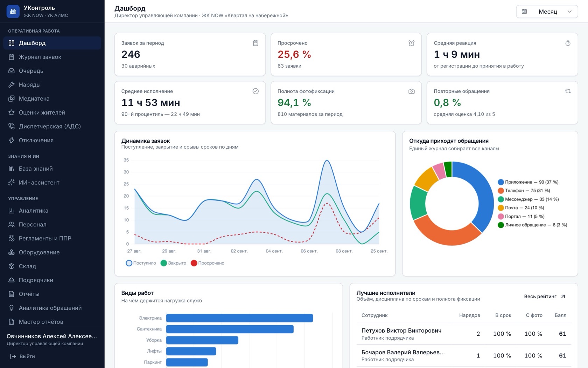
Task: Click the Персонал people icon
Action: (x=12, y=224)
